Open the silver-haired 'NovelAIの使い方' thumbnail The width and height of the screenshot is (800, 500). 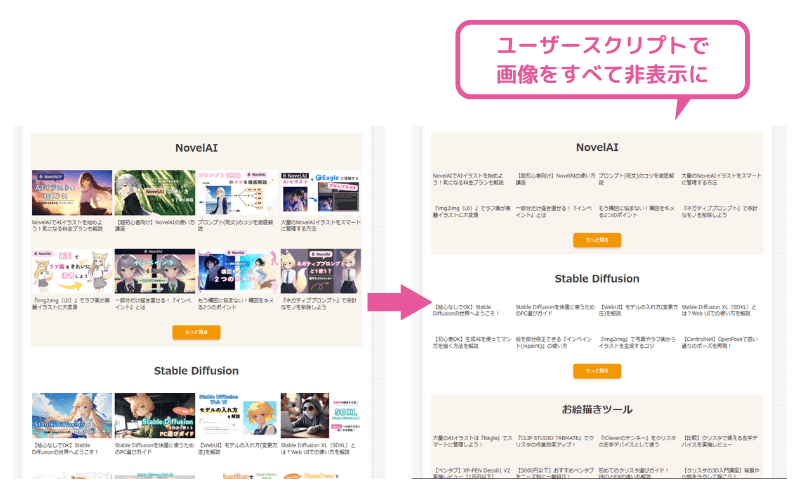tap(155, 193)
